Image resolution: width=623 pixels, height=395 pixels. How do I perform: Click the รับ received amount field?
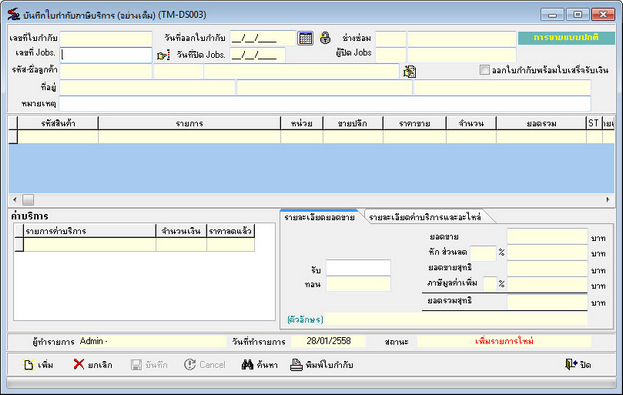(358, 268)
